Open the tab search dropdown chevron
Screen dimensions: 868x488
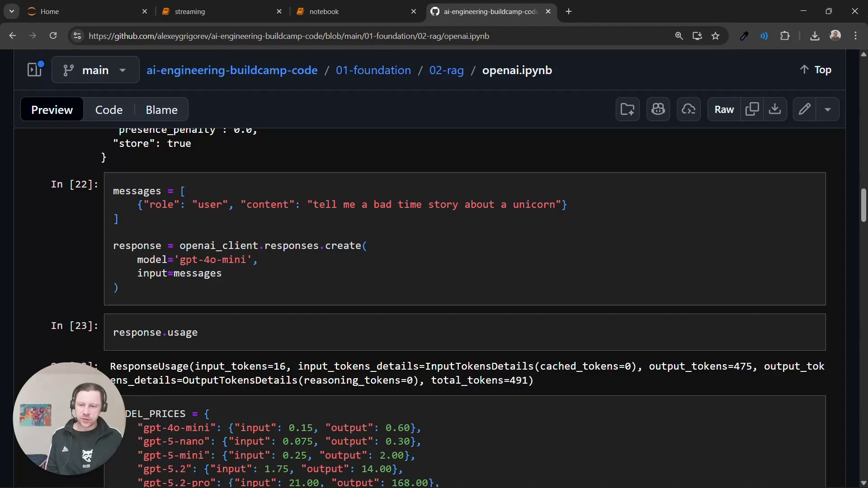coord(12,11)
